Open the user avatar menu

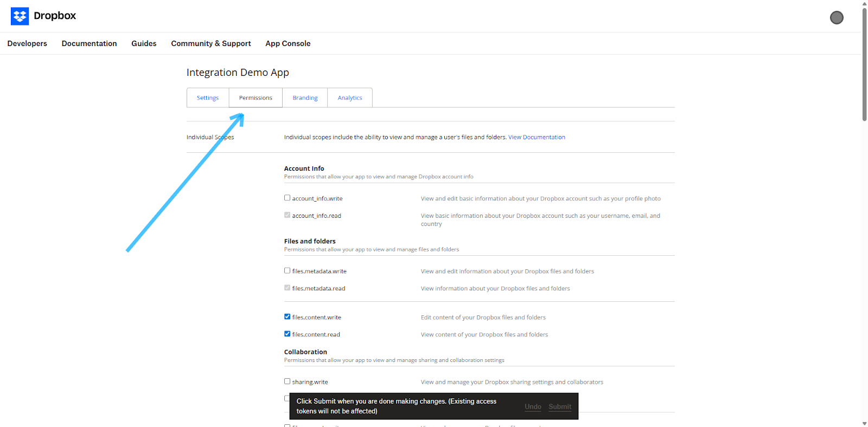pos(837,17)
